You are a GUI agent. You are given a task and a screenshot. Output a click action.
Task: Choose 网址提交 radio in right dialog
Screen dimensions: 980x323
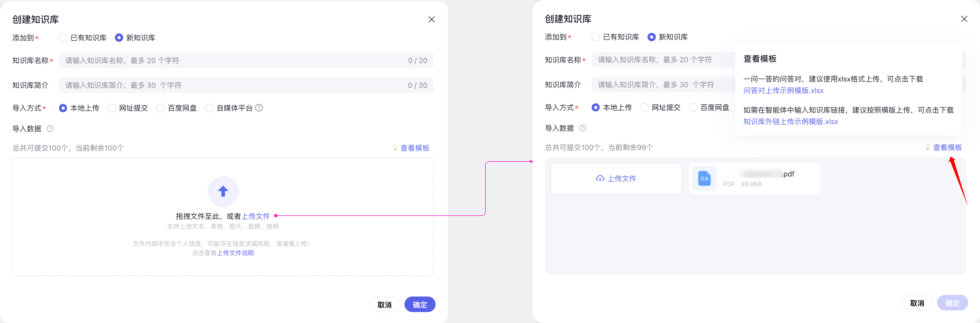coord(644,108)
